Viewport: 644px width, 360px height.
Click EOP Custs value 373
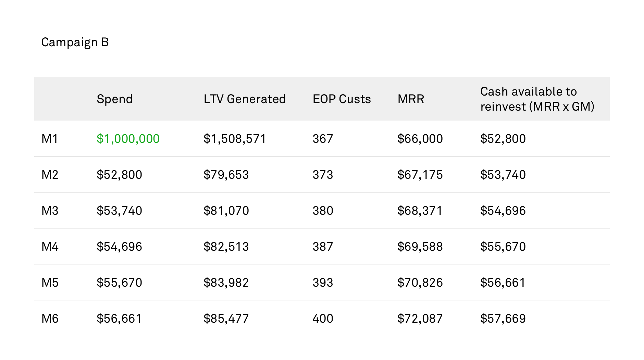pos(323,175)
